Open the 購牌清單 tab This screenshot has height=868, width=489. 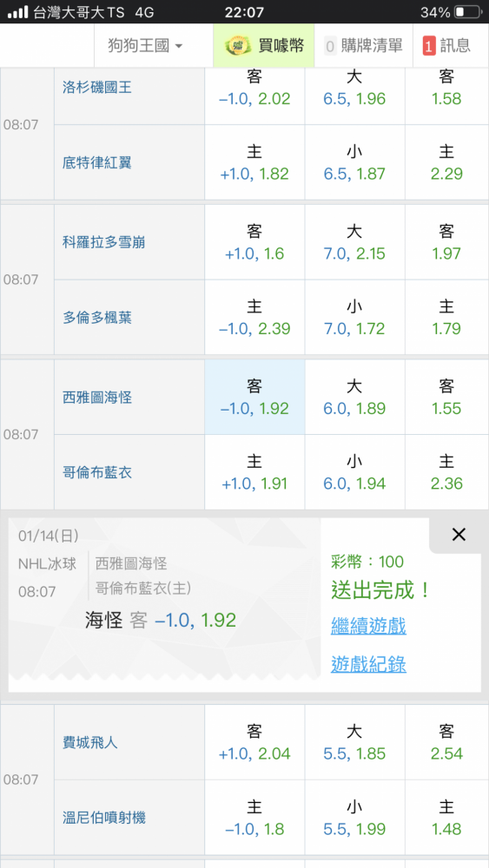[363, 46]
